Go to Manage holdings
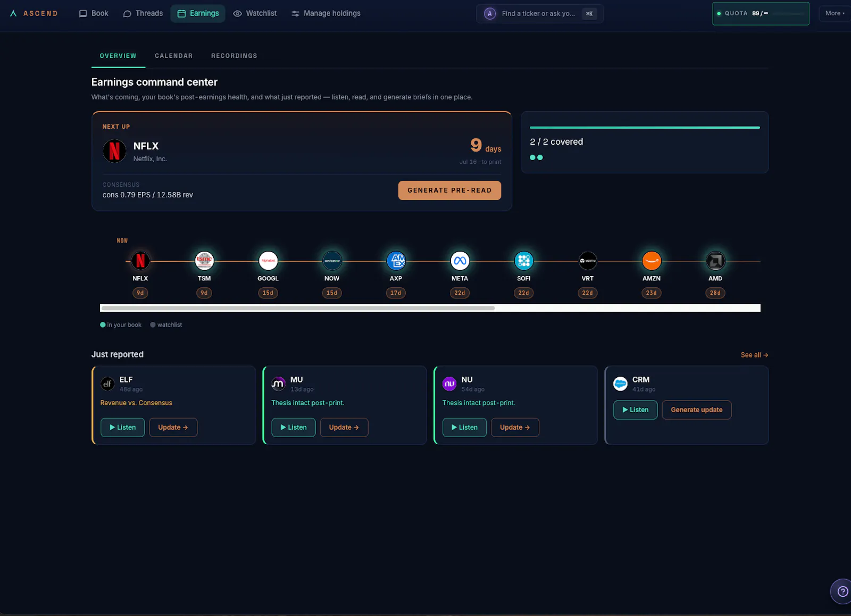 point(326,13)
